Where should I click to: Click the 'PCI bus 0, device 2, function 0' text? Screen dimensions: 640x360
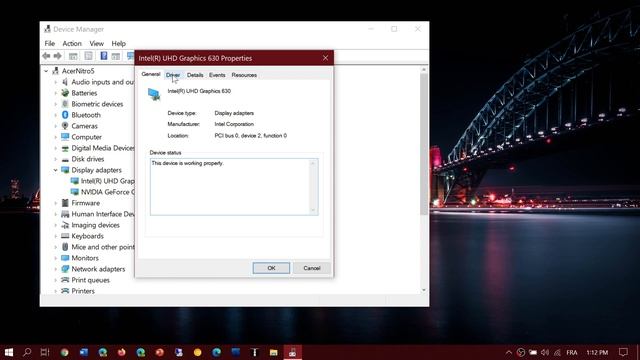click(251, 136)
